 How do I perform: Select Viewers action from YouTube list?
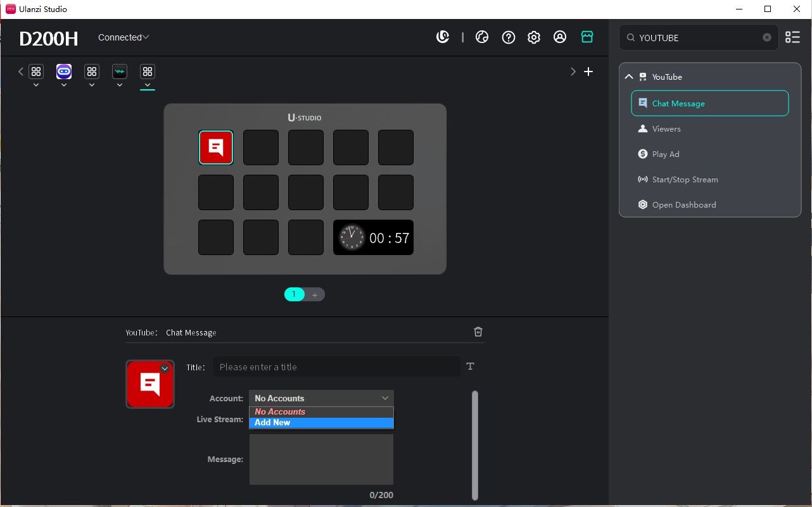tap(666, 128)
